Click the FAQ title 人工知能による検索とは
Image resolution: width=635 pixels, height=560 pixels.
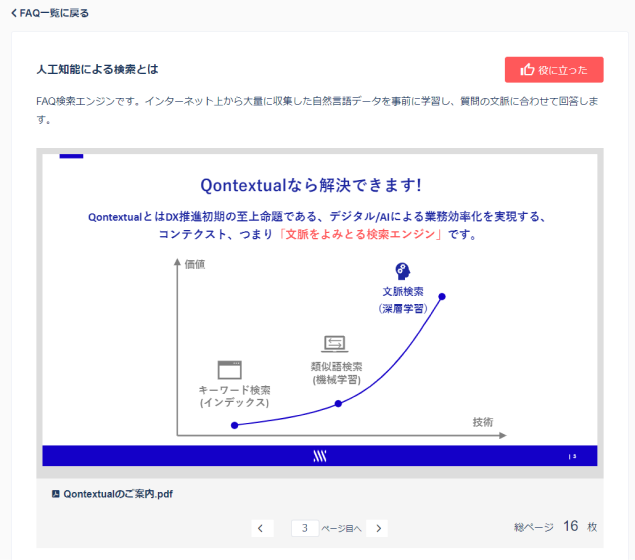click(x=97, y=70)
